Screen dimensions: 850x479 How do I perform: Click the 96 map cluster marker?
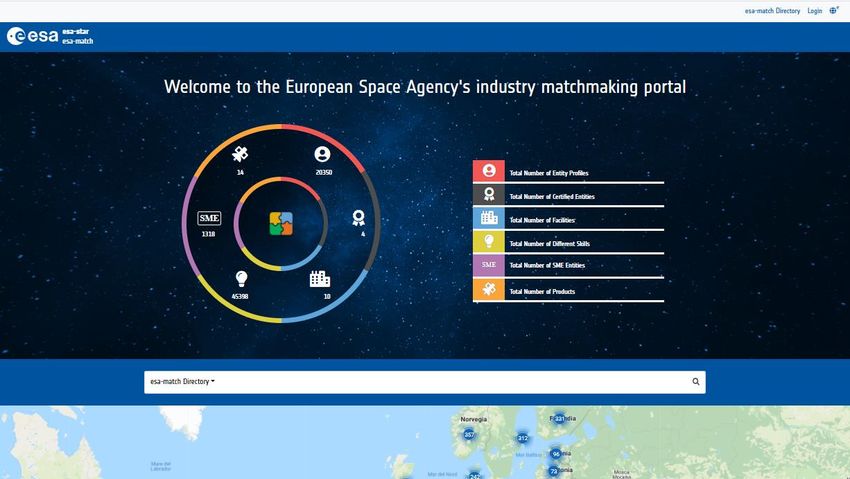(x=556, y=454)
